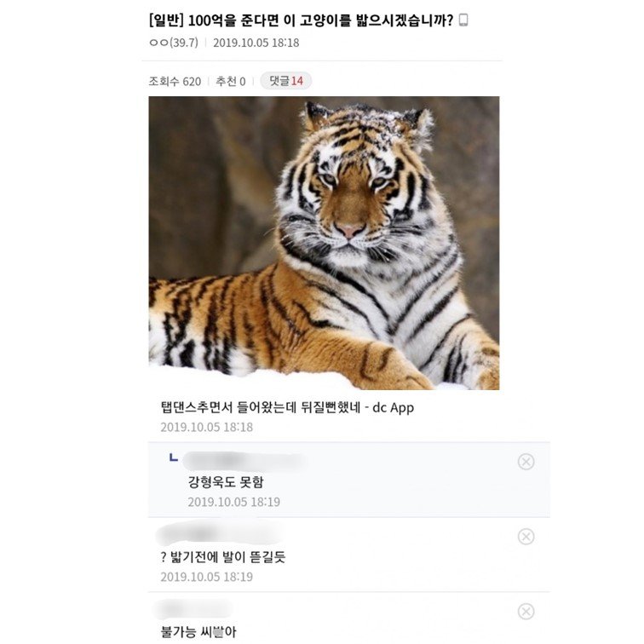Click the 추천 0 recommendation count
Image resolution: width=644 pixels, height=644 pixels.
pos(230,81)
